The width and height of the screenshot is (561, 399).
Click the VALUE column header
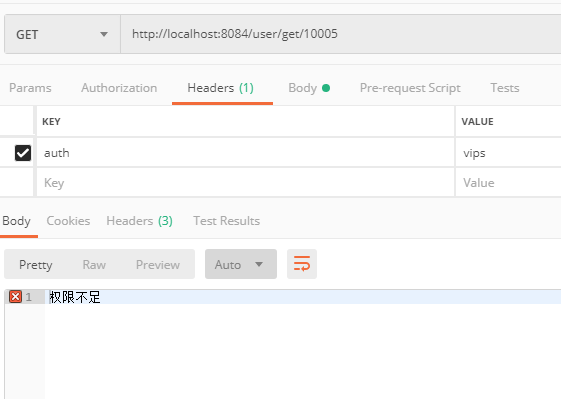477,122
